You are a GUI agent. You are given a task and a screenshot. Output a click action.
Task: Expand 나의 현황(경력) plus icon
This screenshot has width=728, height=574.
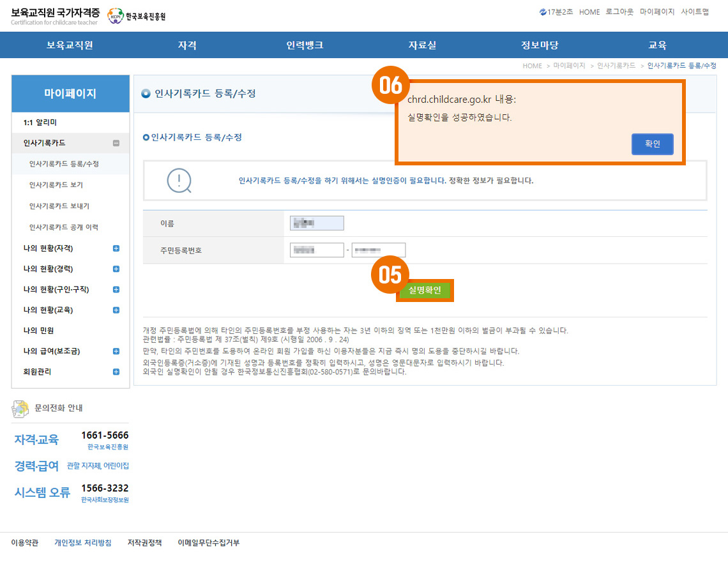pos(116,269)
